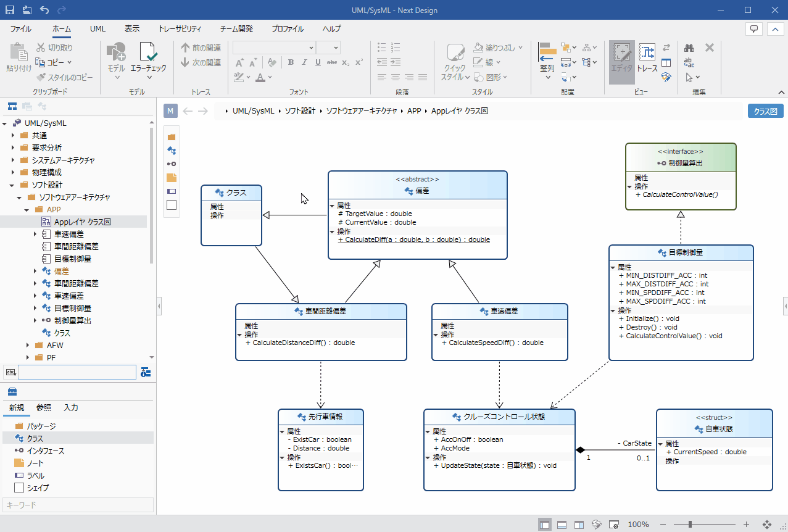Image resolution: width=788 pixels, height=532 pixels.
Task: Toggle Italic formatting
Action: 304,62
